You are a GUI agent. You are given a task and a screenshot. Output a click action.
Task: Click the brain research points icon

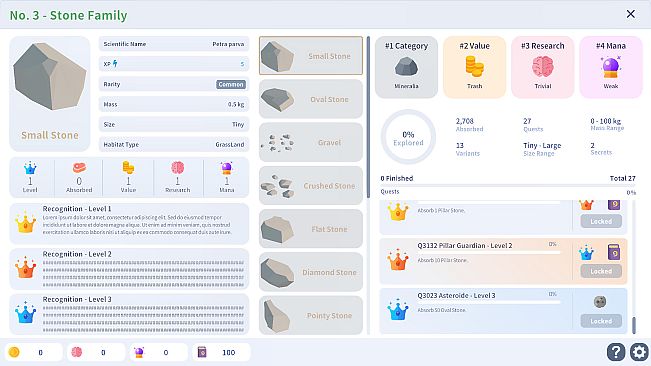tap(77, 352)
